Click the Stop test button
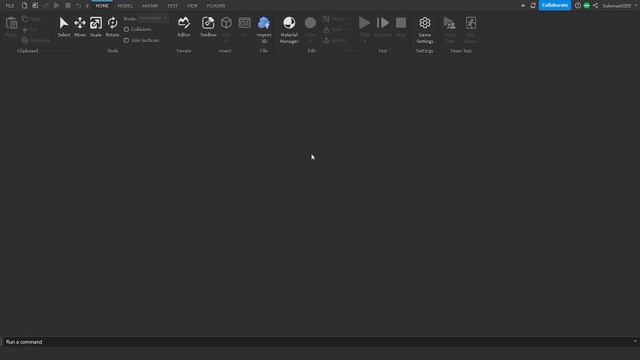 click(401, 23)
